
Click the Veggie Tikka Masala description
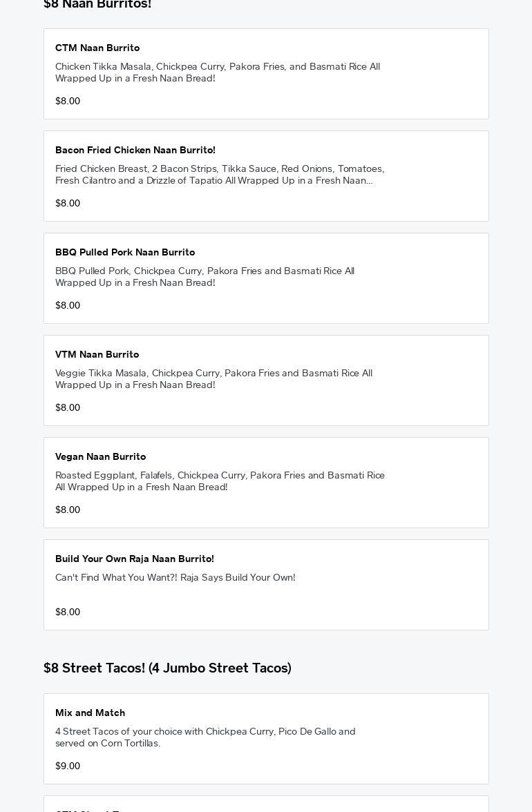(x=213, y=379)
